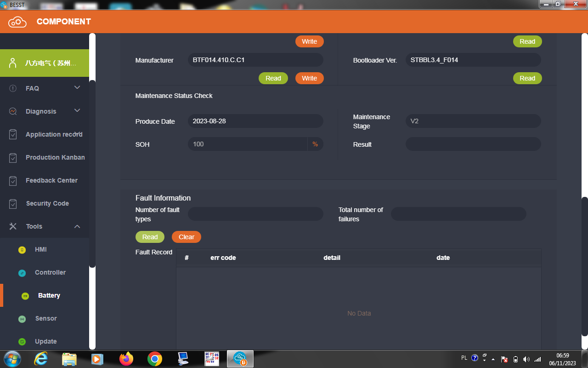Open the media player taskbar icon
The image size is (588, 368).
click(x=97, y=359)
